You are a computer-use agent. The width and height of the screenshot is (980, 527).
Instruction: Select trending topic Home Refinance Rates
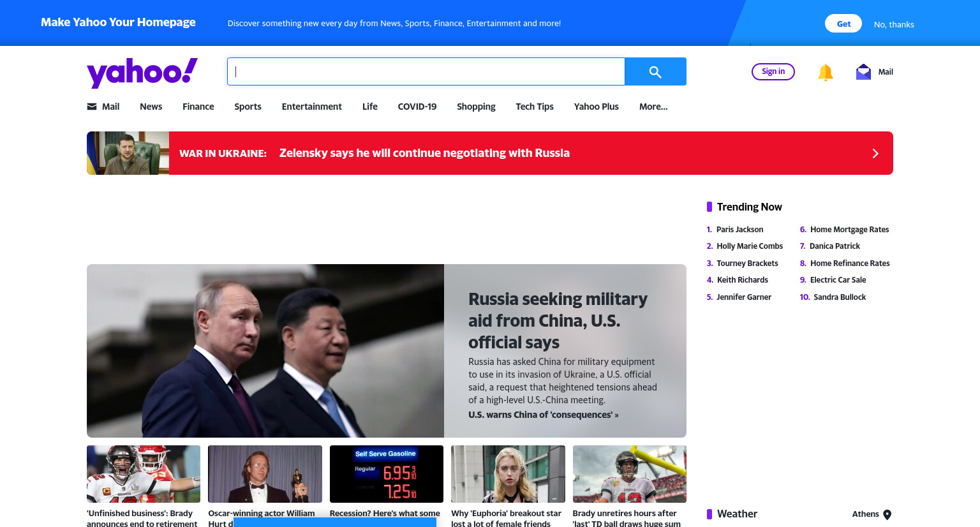click(850, 263)
